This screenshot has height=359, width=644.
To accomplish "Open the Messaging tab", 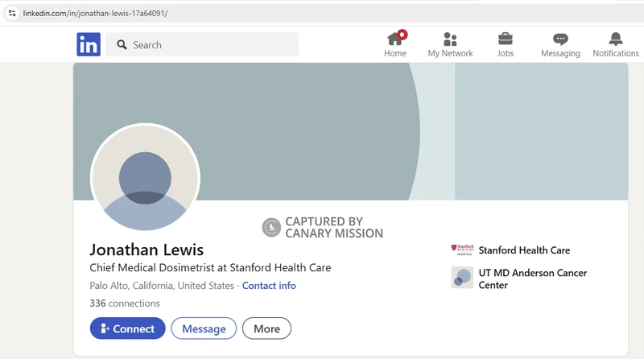I will [x=560, y=44].
